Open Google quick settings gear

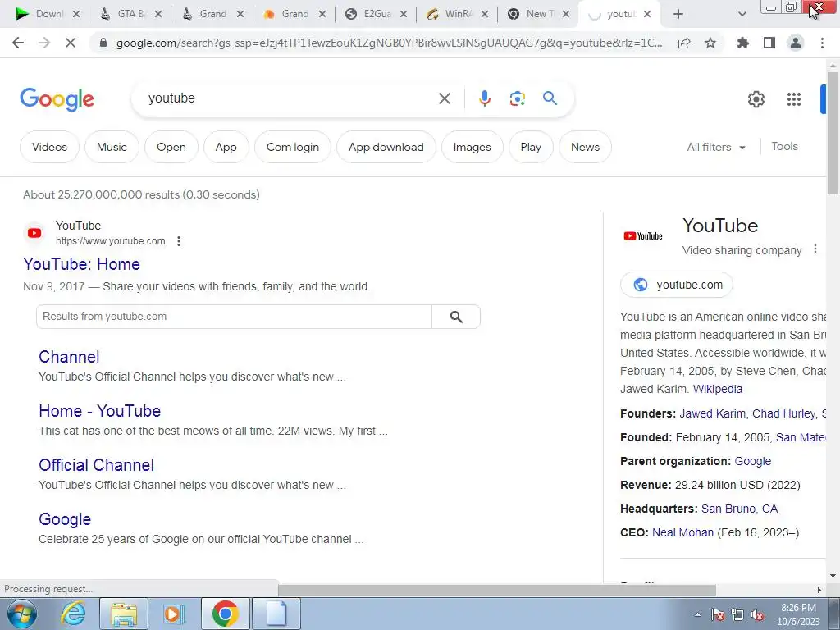(x=756, y=99)
